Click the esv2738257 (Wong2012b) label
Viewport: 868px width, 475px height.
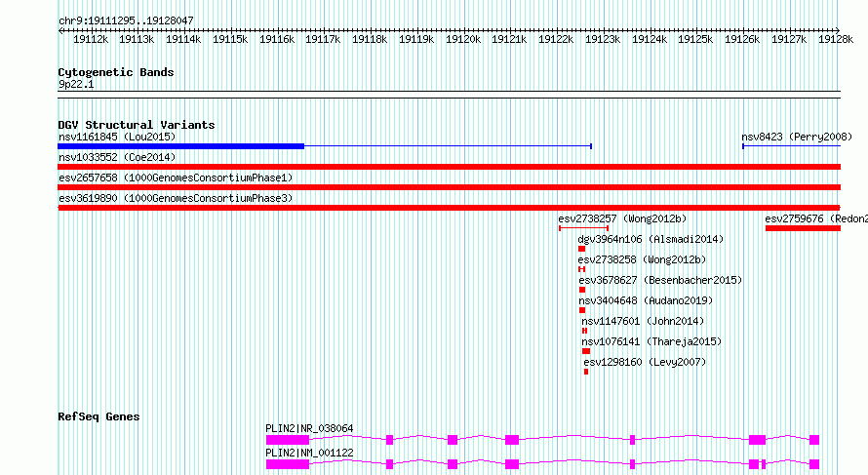point(622,218)
